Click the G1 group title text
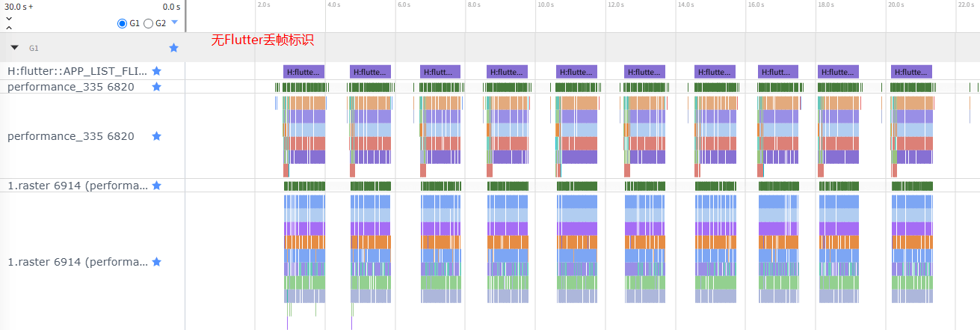Viewport: 980px width, 330px height. pos(34,48)
